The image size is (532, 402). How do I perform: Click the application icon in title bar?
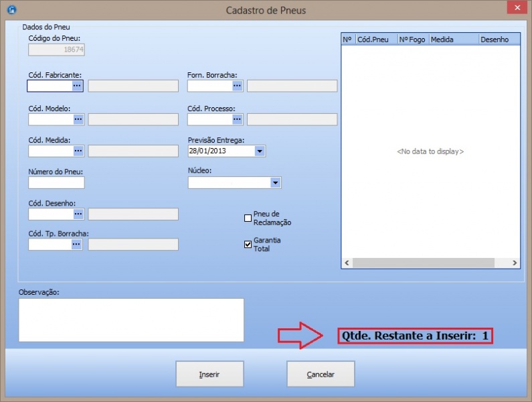click(x=11, y=11)
